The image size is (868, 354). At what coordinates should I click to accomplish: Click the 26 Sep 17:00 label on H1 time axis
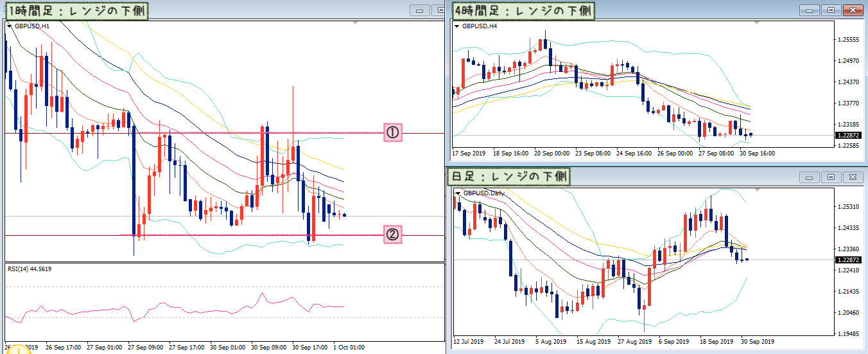(62, 348)
